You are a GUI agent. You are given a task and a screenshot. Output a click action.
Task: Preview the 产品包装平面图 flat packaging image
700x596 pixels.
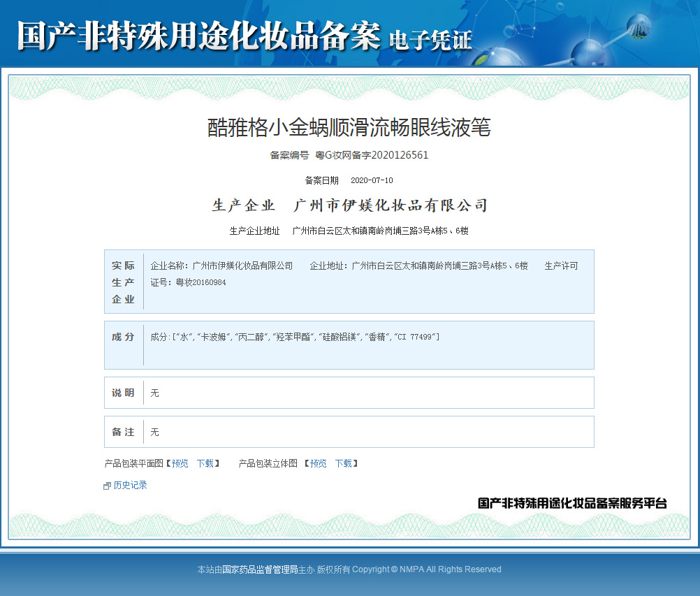(x=180, y=463)
